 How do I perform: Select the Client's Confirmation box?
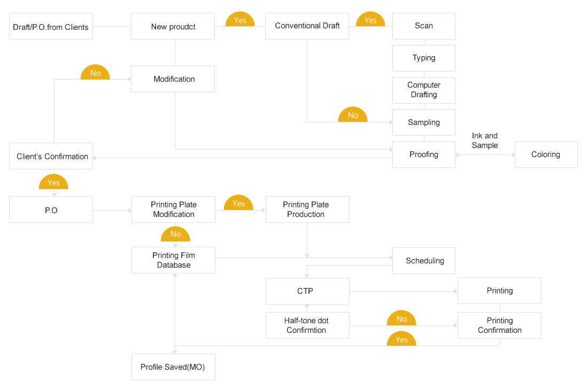point(51,156)
